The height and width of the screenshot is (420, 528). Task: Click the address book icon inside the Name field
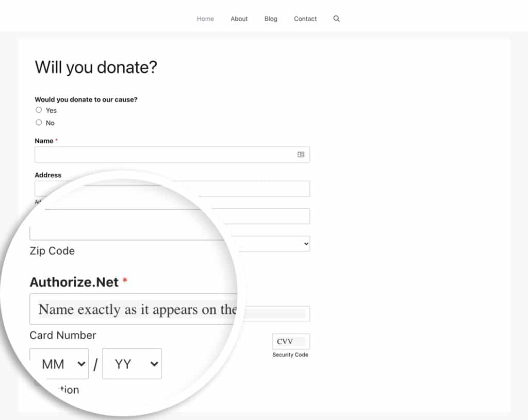point(301,154)
